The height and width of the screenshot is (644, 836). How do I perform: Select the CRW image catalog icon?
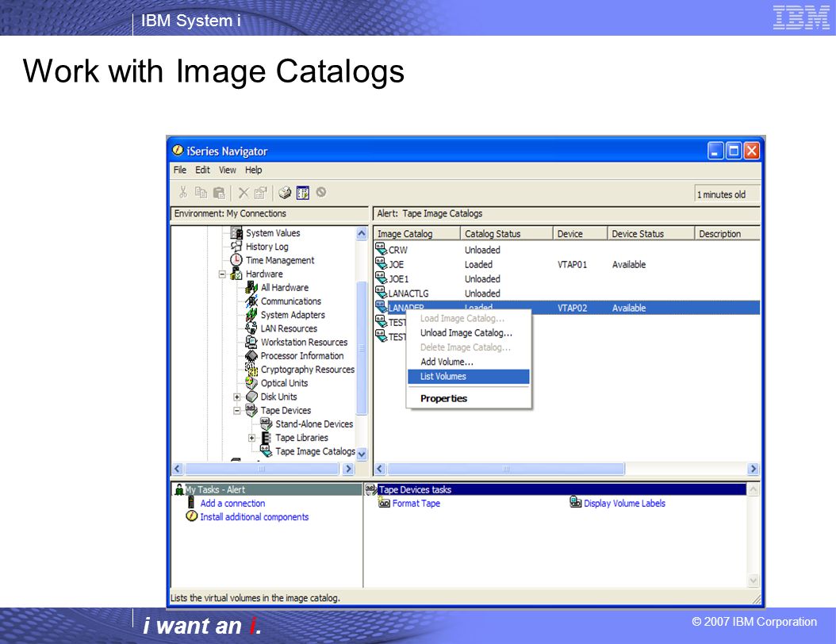(381, 249)
